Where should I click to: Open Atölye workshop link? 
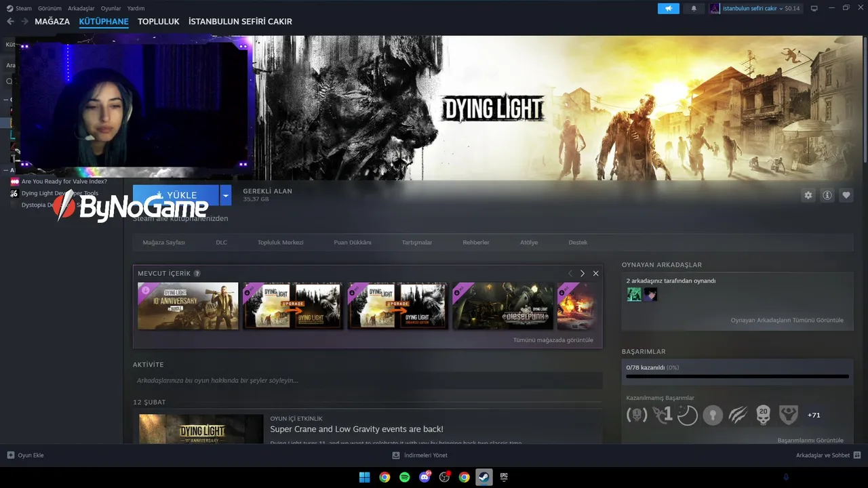tap(529, 243)
